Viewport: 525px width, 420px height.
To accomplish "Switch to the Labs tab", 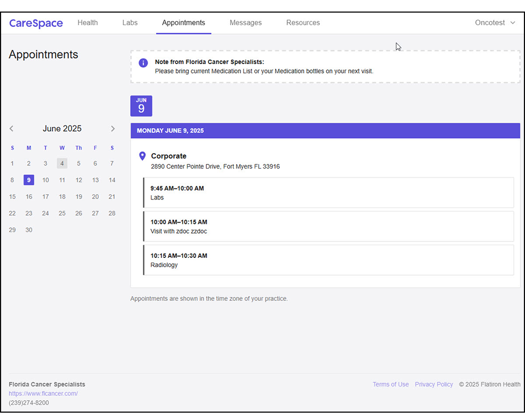I will (130, 23).
